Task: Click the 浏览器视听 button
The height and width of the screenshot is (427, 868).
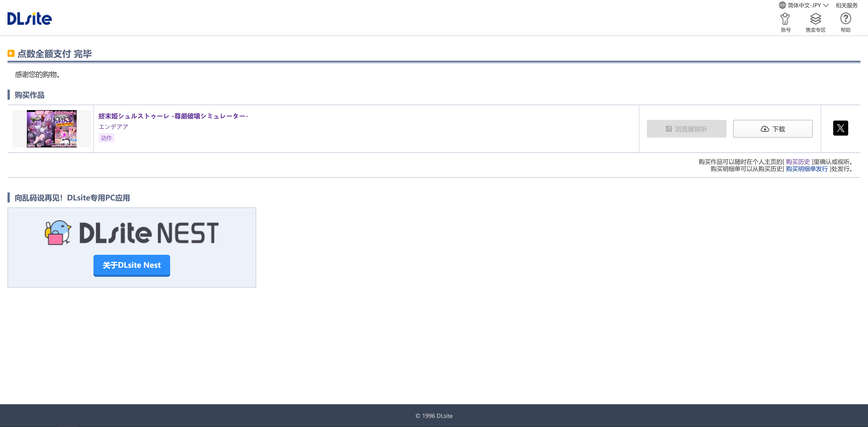Action: (x=686, y=129)
